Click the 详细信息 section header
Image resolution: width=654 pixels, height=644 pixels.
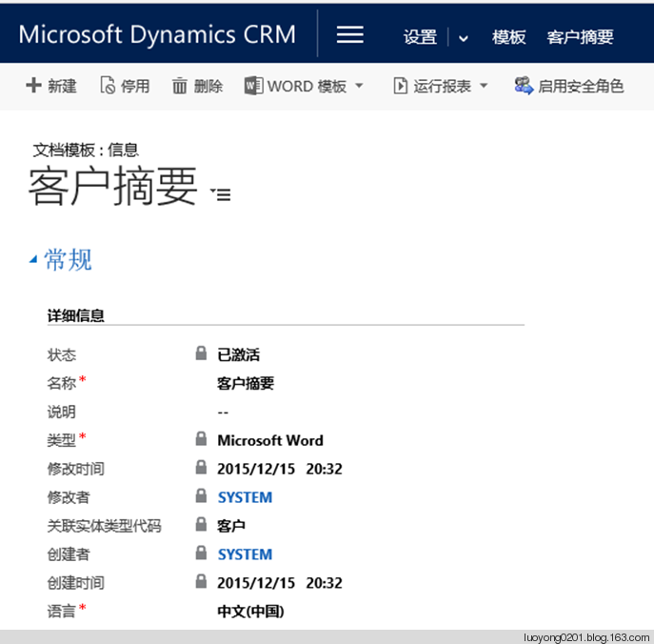click(75, 315)
